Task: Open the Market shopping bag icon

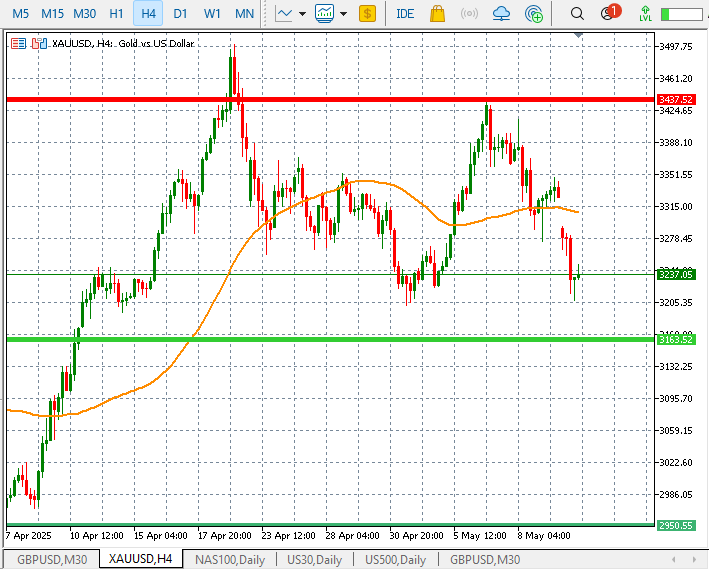Action: [437, 14]
